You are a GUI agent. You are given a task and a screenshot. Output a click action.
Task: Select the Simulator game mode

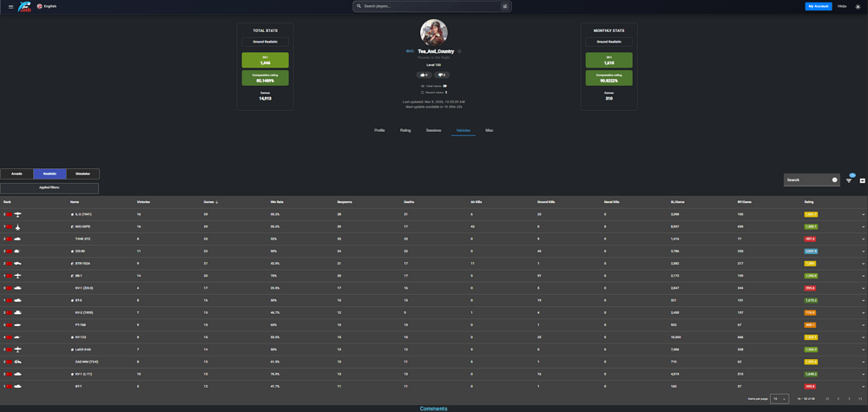82,173
